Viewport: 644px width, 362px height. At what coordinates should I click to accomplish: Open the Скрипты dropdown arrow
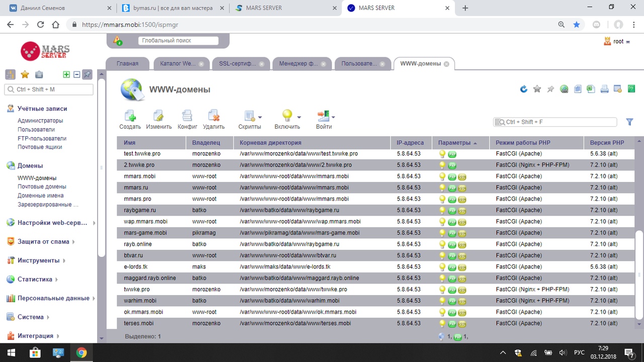coord(260,117)
